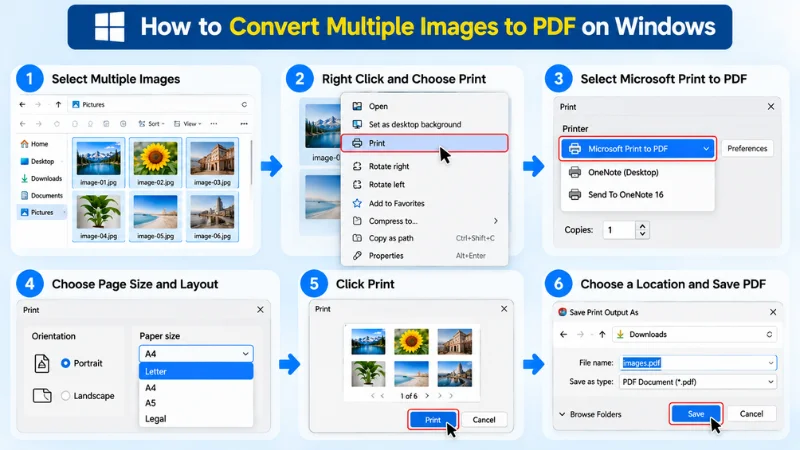Open Desktop in the Explorer sidebar

tap(37, 161)
